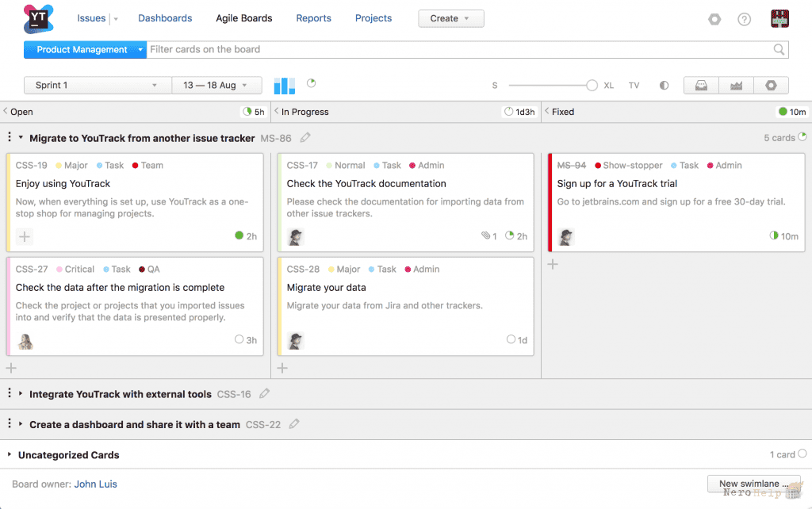
Task: Set card size to S
Action: point(495,86)
